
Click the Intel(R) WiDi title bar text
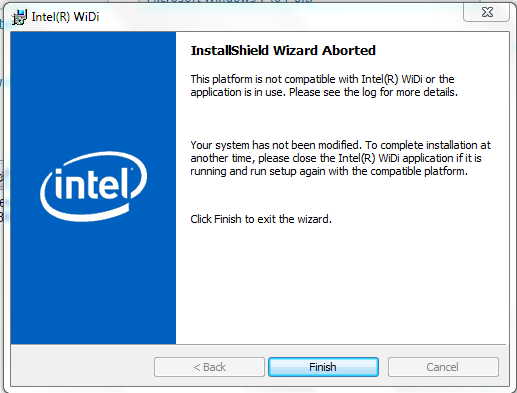65,17
